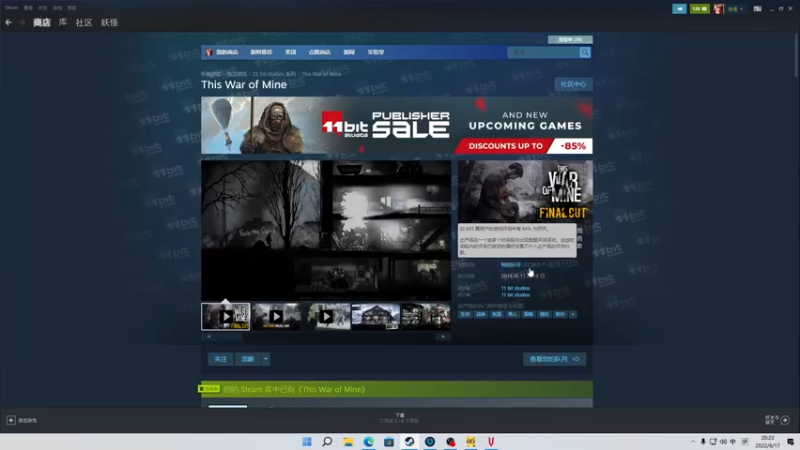Expand tags with the plus button

coord(573,314)
